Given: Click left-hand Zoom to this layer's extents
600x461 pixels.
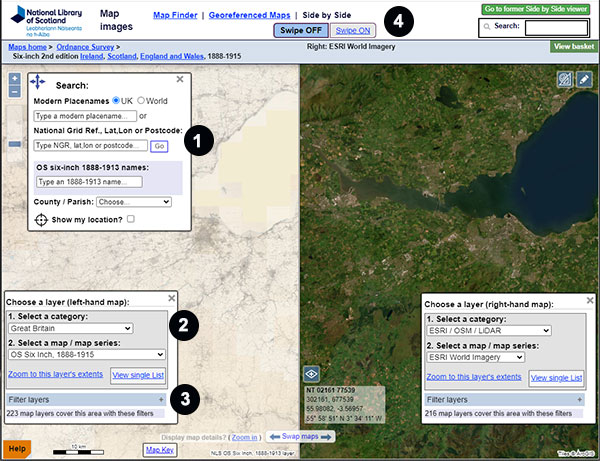Looking at the screenshot, I should pyautogui.click(x=55, y=374).
